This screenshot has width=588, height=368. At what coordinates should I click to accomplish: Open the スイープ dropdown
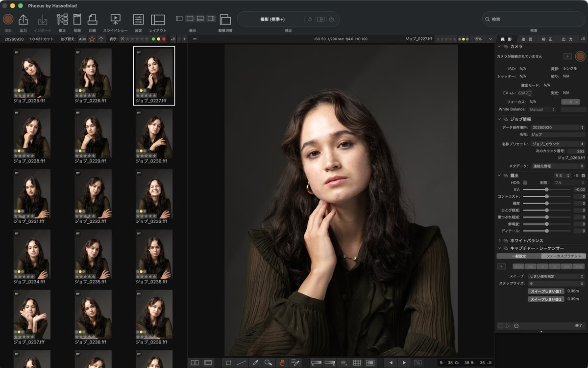coord(557,276)
